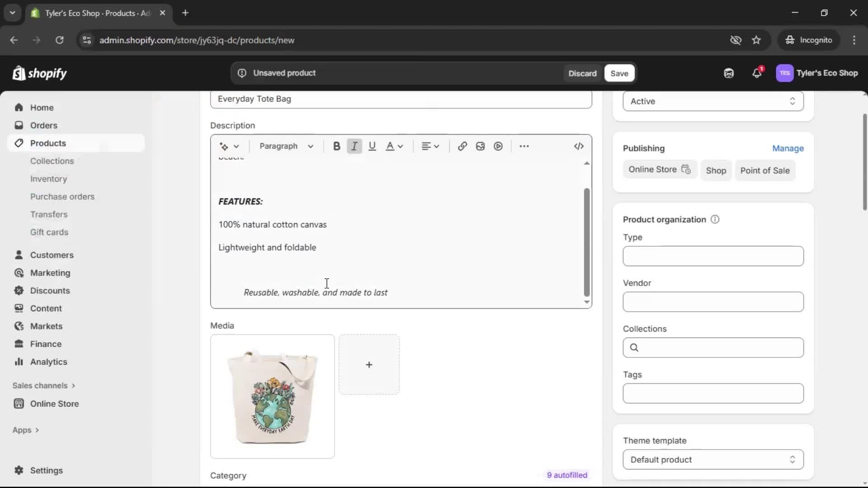The image size is (868, 488).
Task: Open Discounts from the sidebar menu
Action: (50, 291)
